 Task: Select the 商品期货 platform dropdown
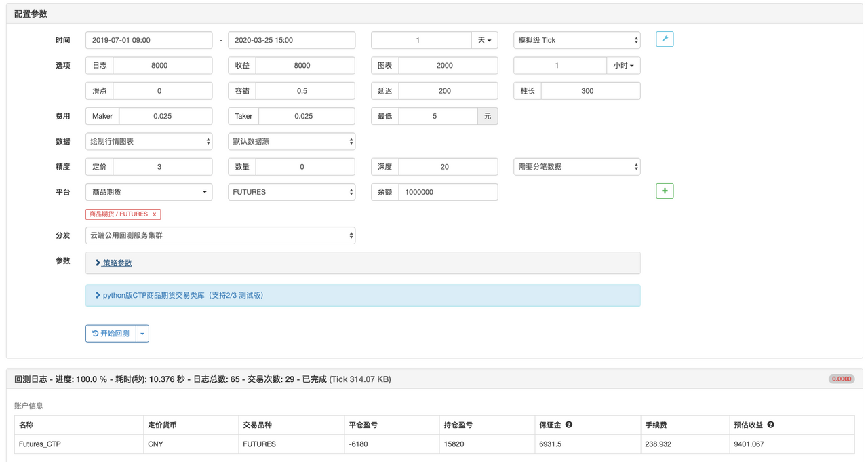coord(149,192)
